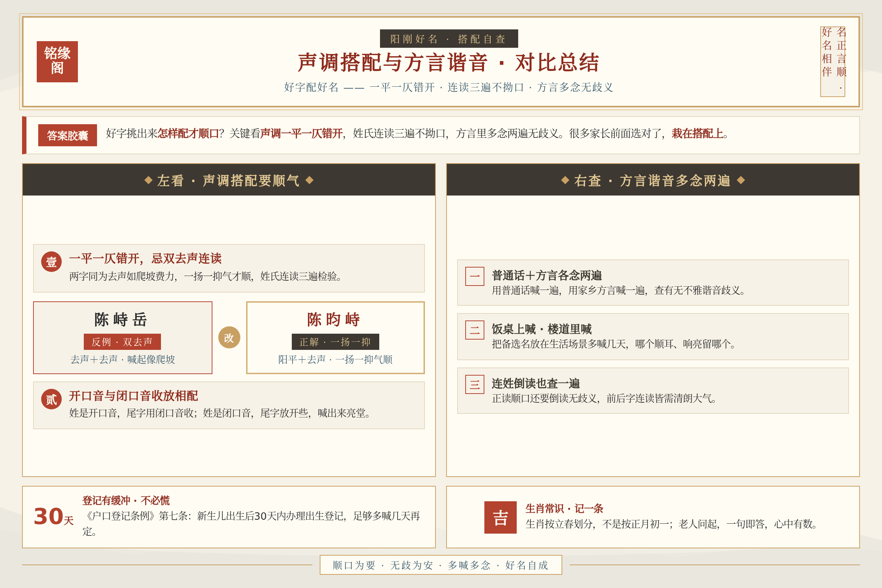
Task: Click the gold 改 circle badge
Action: [229, 337]
